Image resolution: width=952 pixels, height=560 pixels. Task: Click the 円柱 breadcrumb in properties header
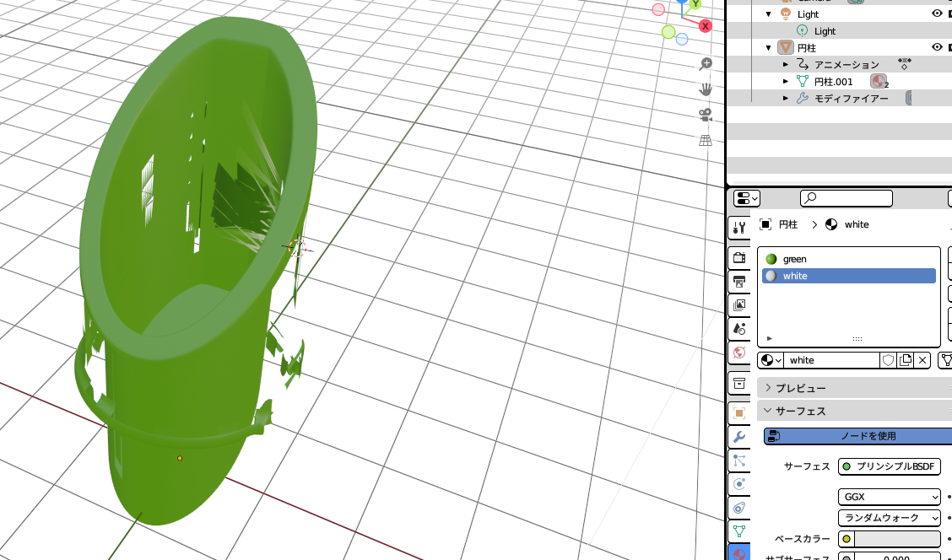tap(788, 224)
